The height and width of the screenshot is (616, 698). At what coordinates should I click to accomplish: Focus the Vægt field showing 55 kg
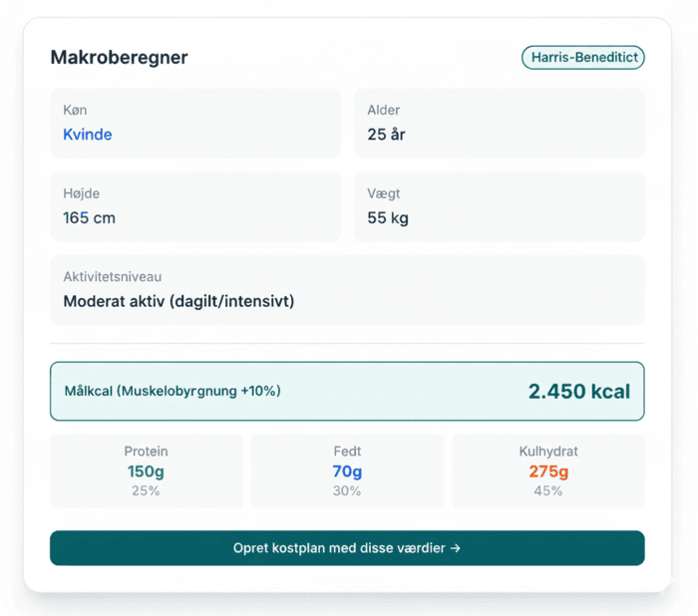499,206
